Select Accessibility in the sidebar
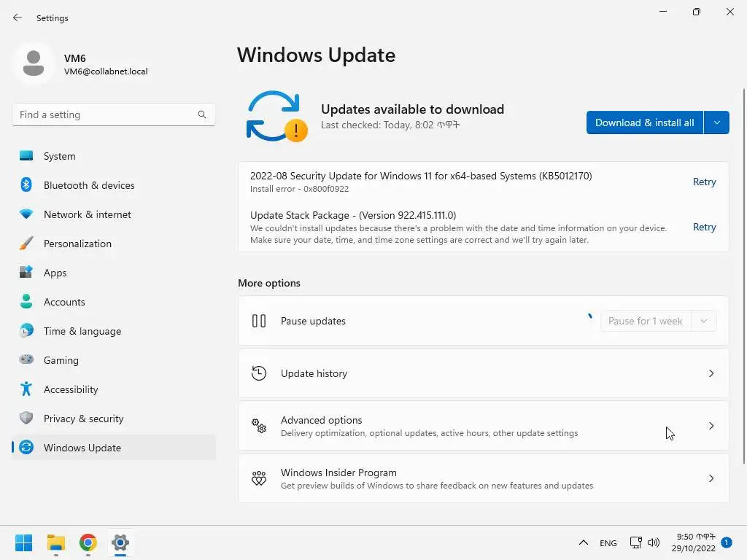The image size is (747, 560). click(114, 389)
